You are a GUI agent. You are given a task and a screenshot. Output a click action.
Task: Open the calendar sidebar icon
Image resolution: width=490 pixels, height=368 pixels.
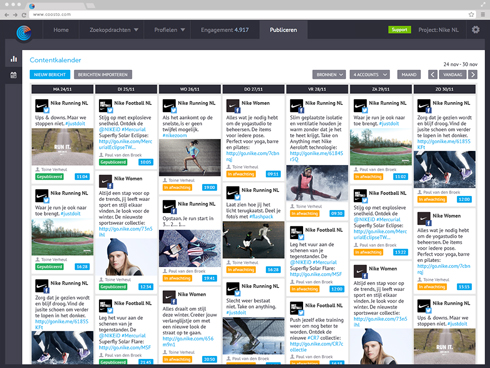point(14,75)
